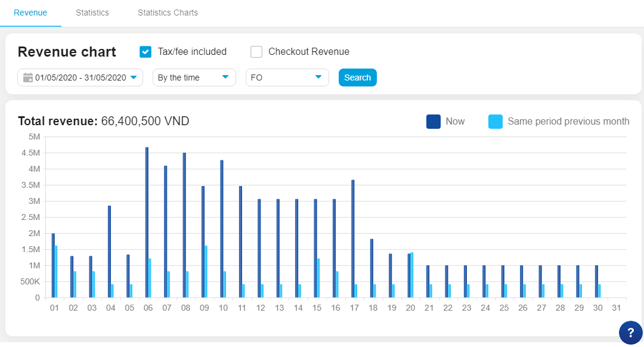Viewport: 644px width, 347px height.
Task: Click the dark blue Now legend swatch
Action: [x=434, y=122]
